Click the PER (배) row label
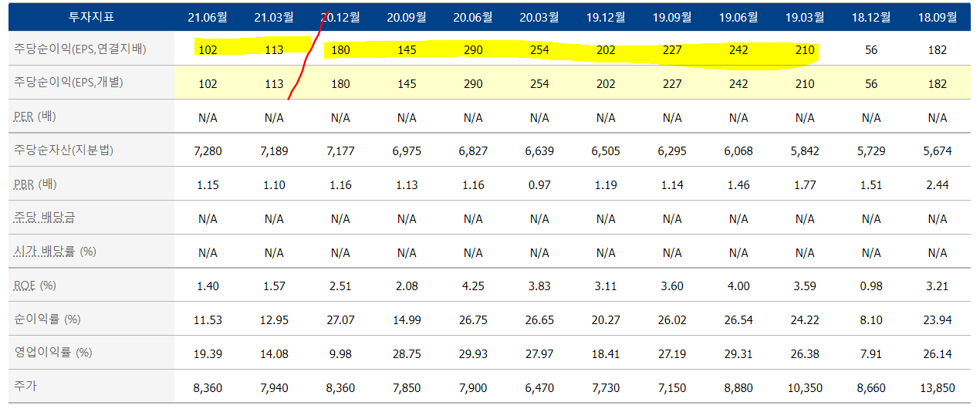Viewport: 980px width, 409px height. (x=35, y=117)
